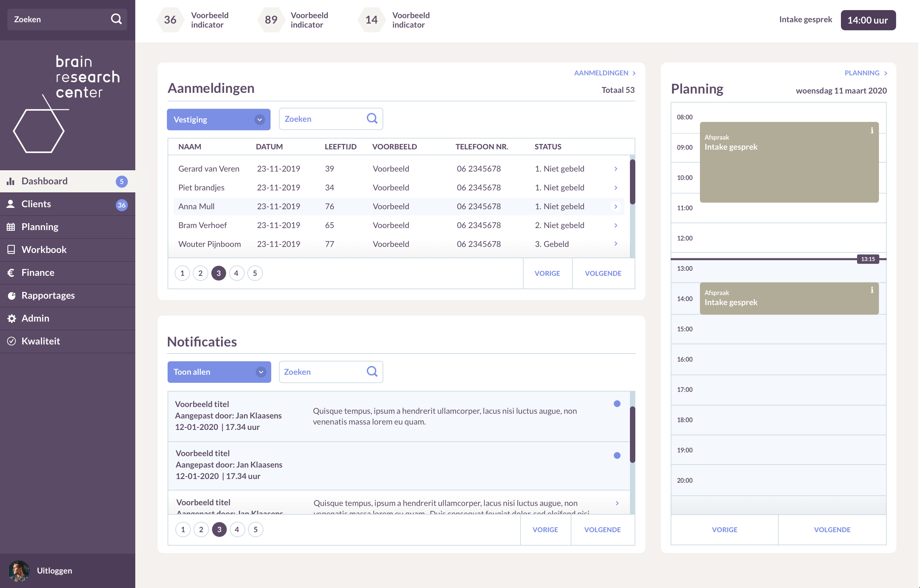Click the user avatar next to Uitloggen

[19, 571]
